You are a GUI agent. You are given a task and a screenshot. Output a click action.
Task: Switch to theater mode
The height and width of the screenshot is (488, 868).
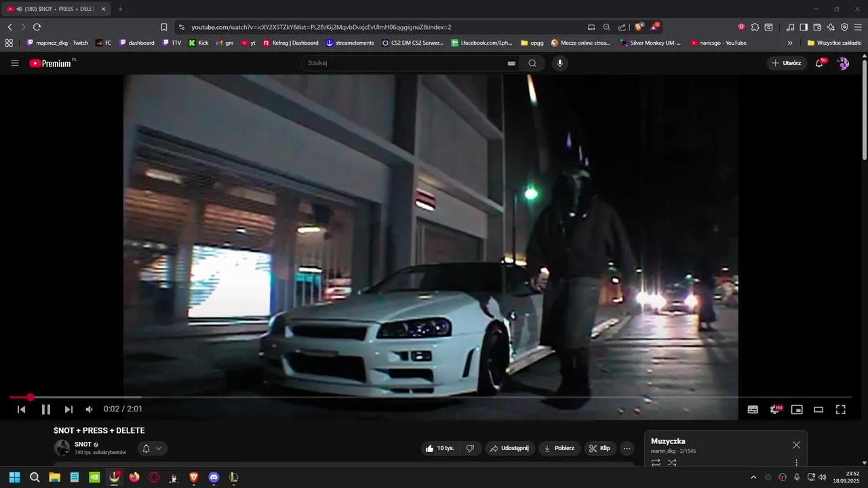[x=818, y=409]
